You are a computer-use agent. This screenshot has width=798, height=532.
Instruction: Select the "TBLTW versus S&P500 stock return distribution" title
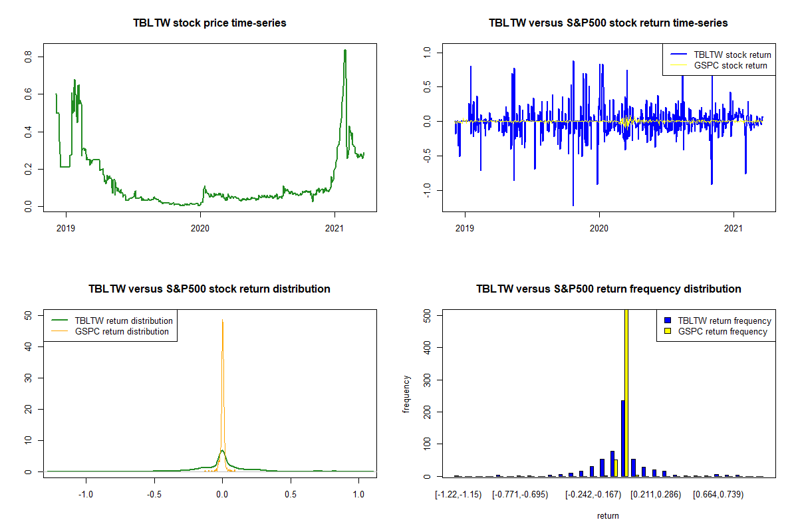pos(209,289)
